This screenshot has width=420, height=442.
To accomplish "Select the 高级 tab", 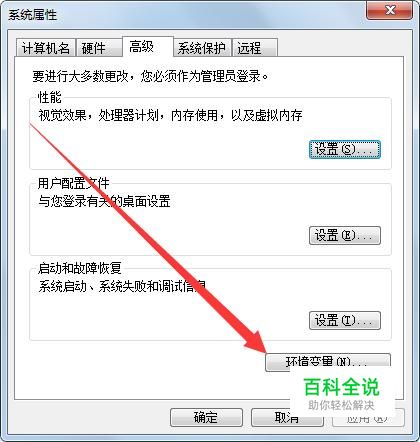I will [148, 47].
